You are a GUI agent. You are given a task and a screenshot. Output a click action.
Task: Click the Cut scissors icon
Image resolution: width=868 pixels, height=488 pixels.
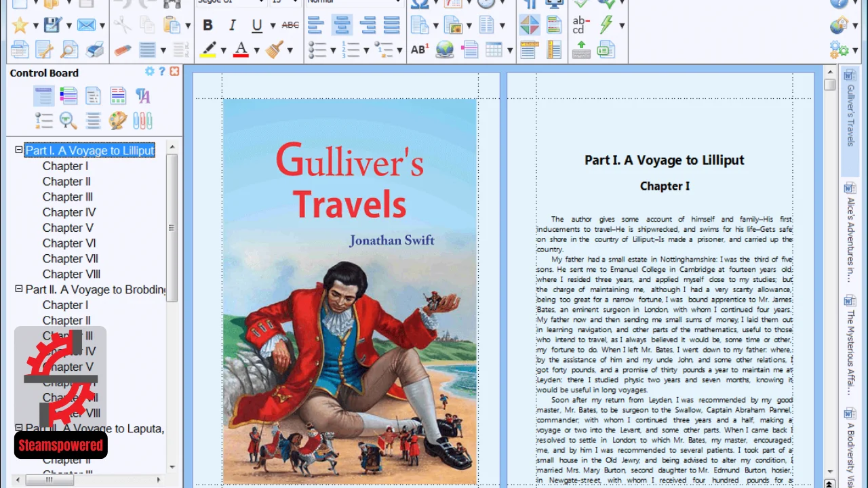123,26
